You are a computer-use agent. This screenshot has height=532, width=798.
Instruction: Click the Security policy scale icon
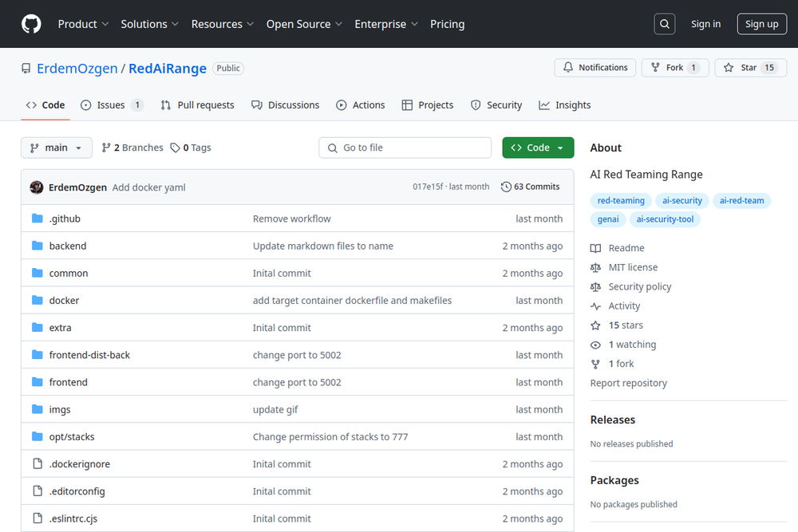click(595, 287)
